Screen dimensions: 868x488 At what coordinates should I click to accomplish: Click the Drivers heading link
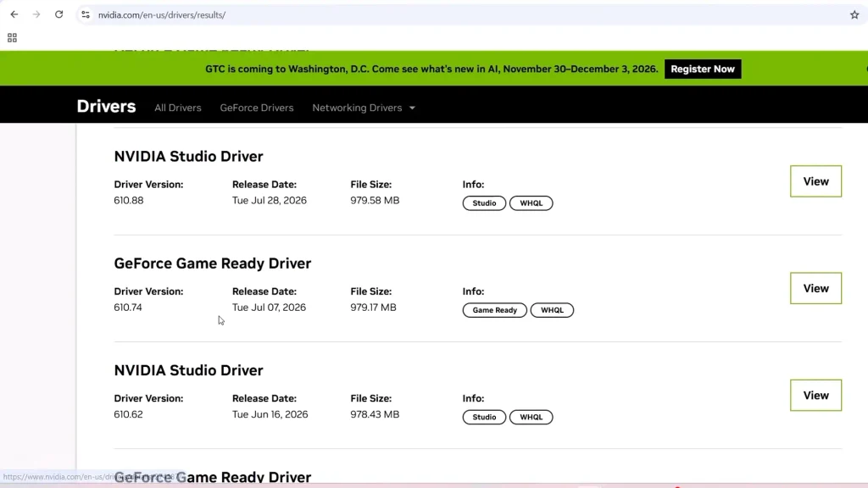point(106,106)
